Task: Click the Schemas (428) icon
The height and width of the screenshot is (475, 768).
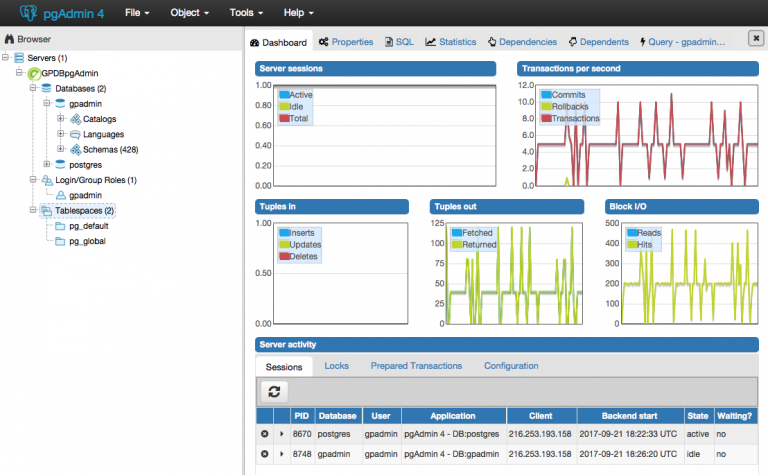Action: [x=75, y=149]
